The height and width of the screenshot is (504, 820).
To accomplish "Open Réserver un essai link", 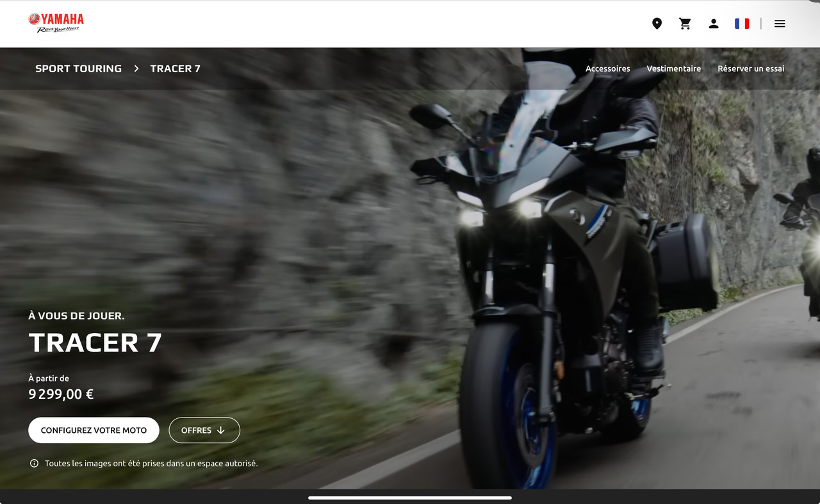I will [751, 69].
